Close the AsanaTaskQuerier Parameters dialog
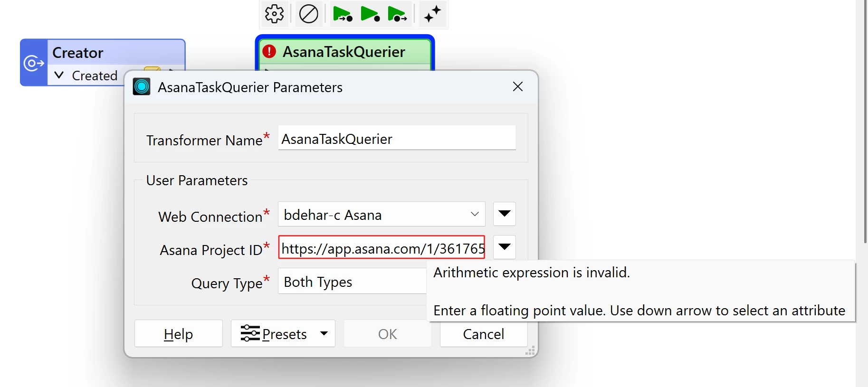This screenshot has height=387, width=868. pyautogui.click(x=518, y=86)
